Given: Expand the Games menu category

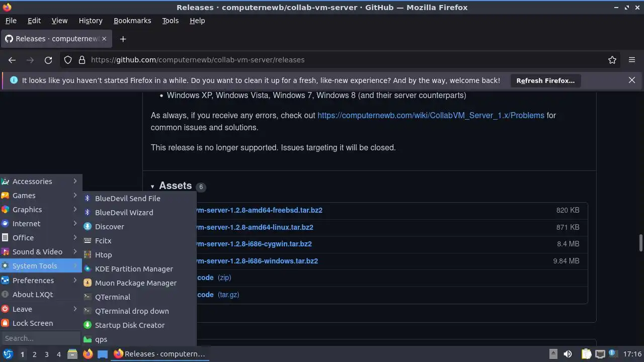Looking at the screenshot, I should pyautogui.click(x=41, y=196).
